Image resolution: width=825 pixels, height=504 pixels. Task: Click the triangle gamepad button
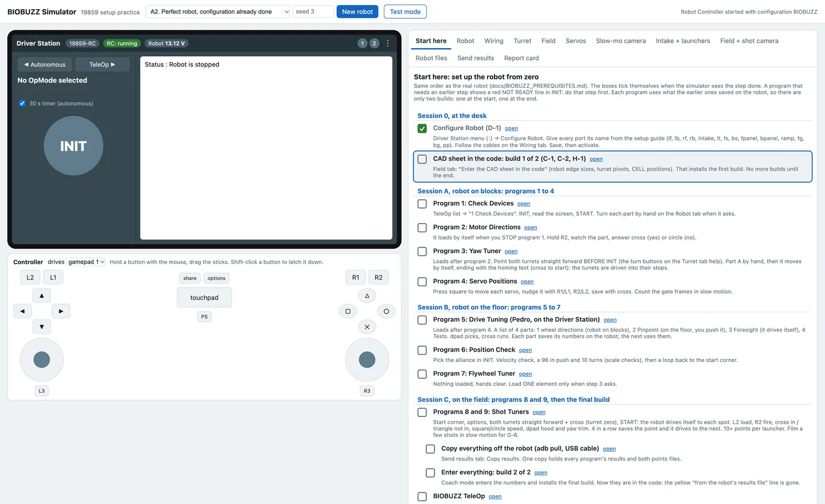pyautogui.click(x=367, y=296)
